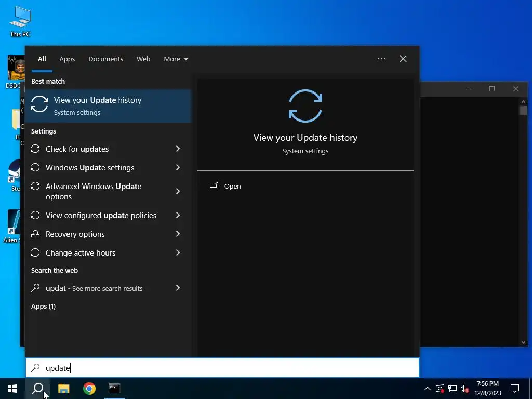Click the Apps (1) section header
532x399 pixels.
pyautogui.click(x=44, y=307)
